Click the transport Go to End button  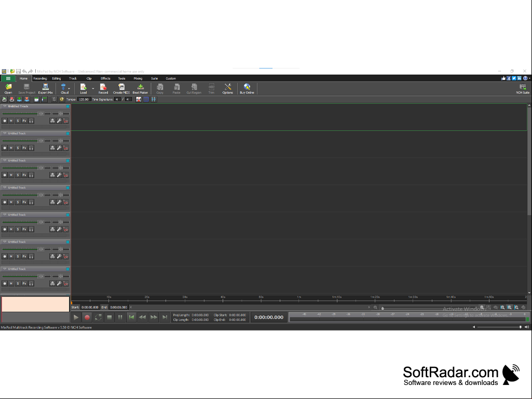[165, 317]
